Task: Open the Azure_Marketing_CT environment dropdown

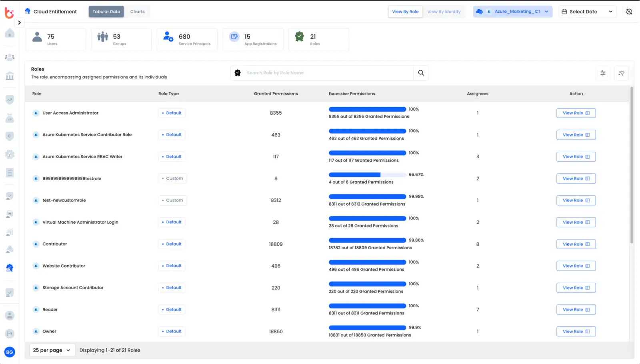Action: (512, 12)
